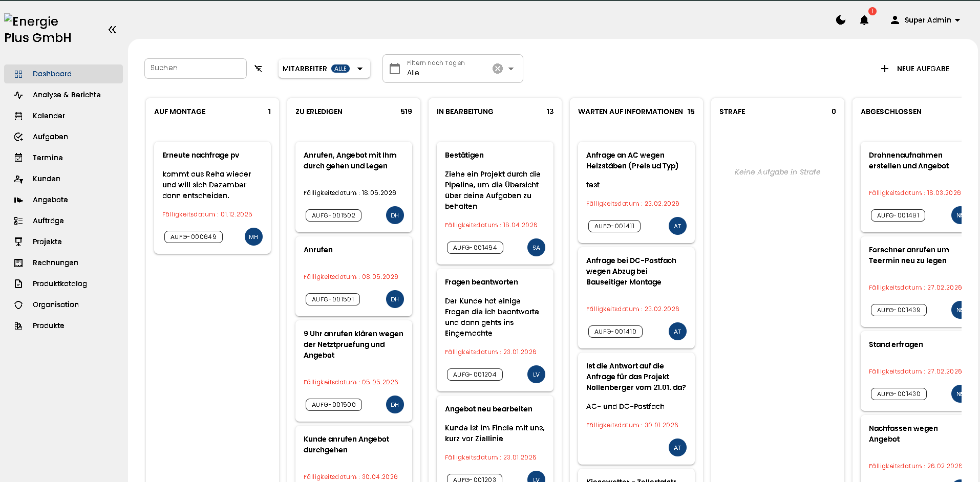Viewport: 980px width, 482px height.
Task: Click the Produktkatalog icon in the sidebar
Action: pyautogui.click(x=18, y=284)
